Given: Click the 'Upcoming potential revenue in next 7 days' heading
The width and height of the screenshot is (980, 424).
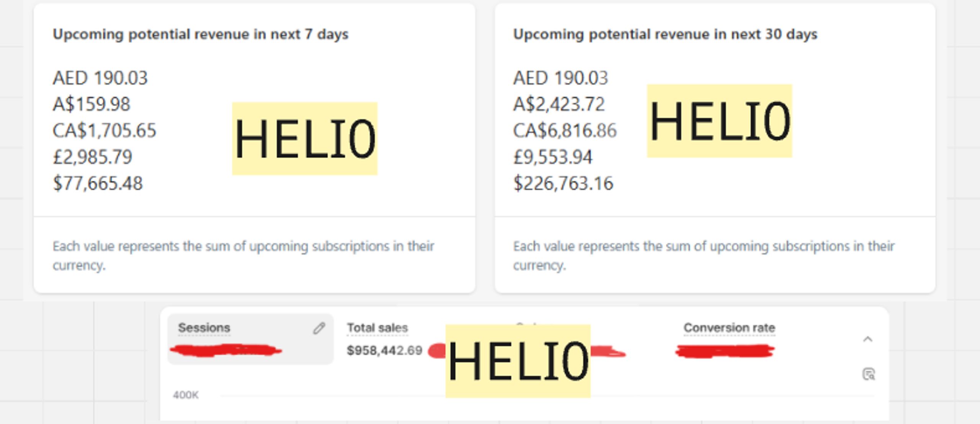Looking at the screenshot, I should point(201,34).
